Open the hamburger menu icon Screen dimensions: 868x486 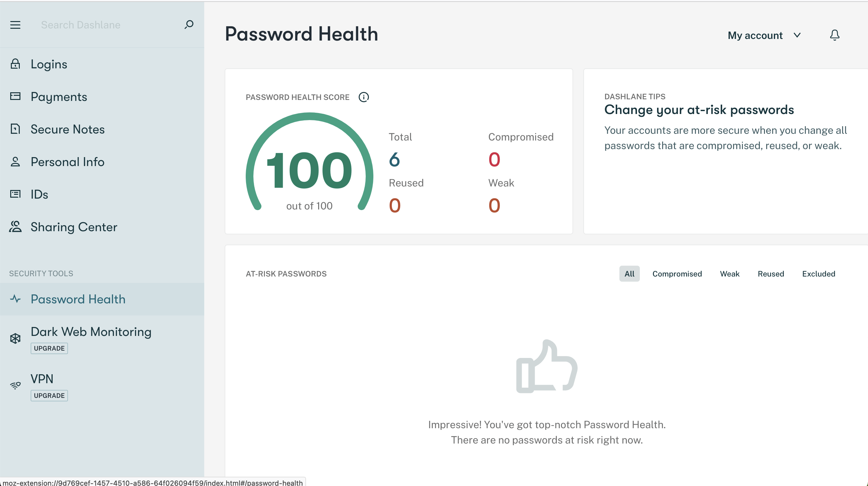[15, 25]
